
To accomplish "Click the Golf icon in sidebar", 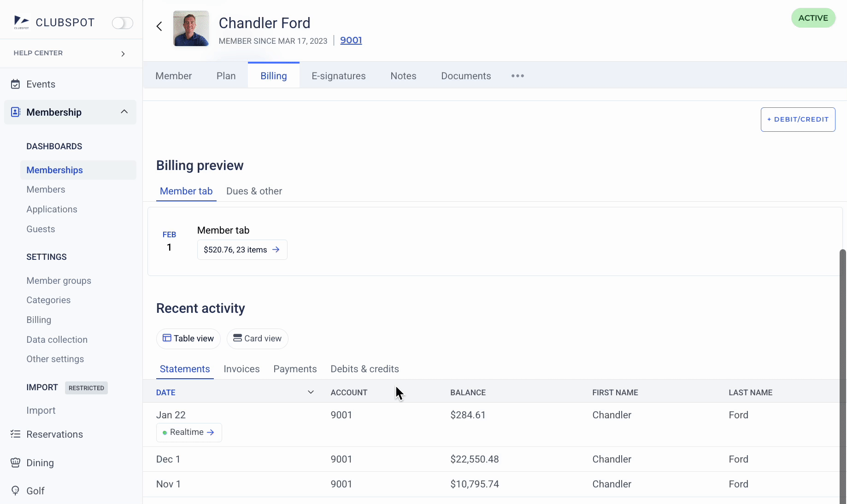I will pos(16,491).
